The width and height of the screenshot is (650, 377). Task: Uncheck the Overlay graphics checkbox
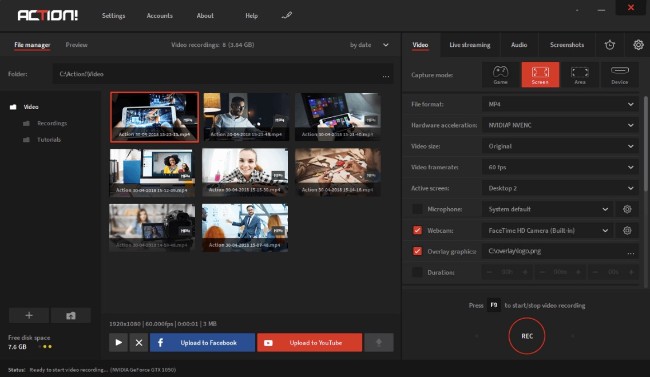(417, 251)
